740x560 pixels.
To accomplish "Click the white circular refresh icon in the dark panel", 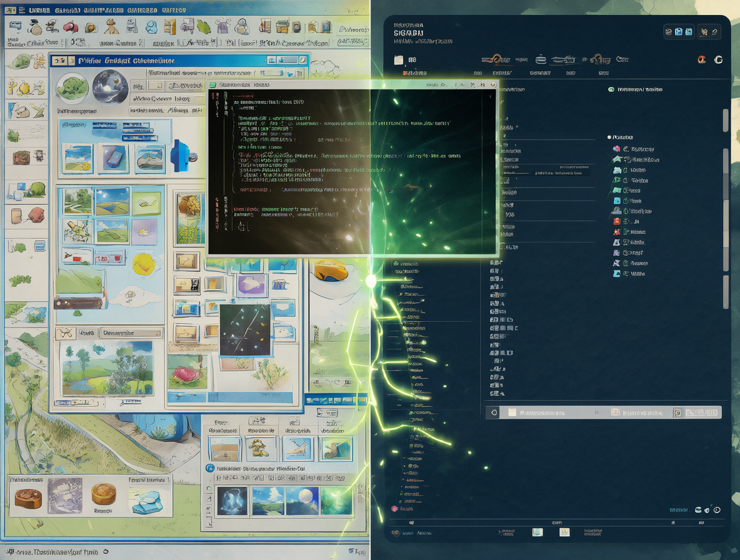I will click(x=718, y=59).
